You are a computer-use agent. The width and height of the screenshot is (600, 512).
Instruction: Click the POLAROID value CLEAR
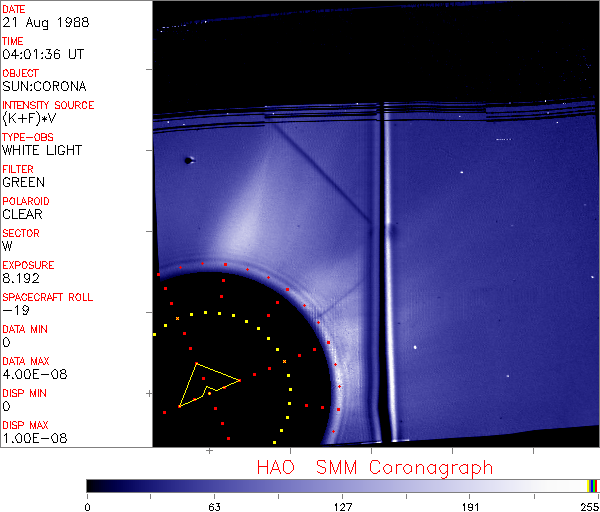pos(22,214)
